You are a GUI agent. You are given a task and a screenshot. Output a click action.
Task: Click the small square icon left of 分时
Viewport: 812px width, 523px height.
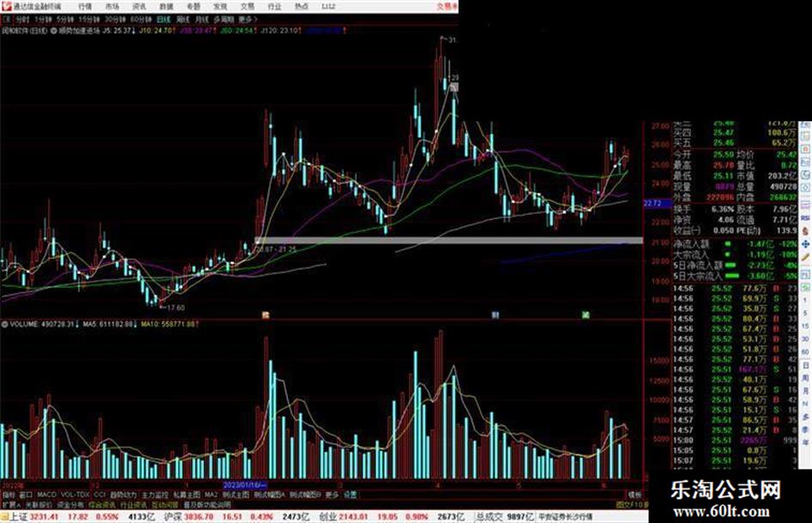[7, 20]
